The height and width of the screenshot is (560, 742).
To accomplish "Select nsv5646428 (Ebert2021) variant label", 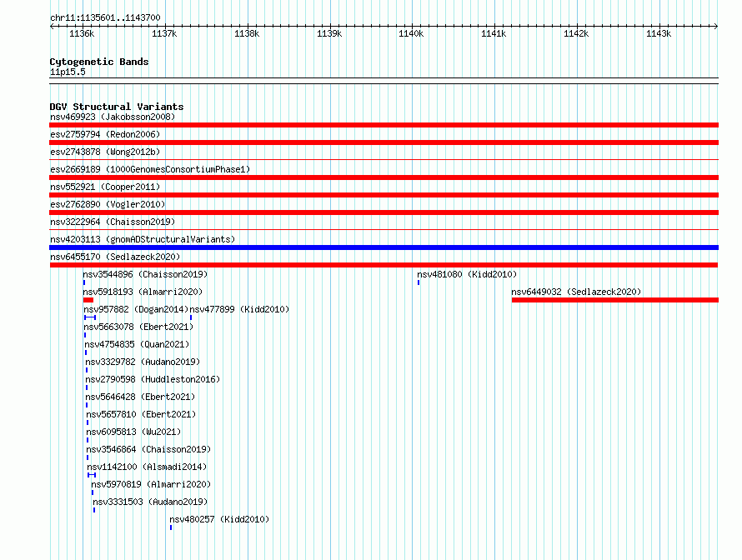I will 140,397.
